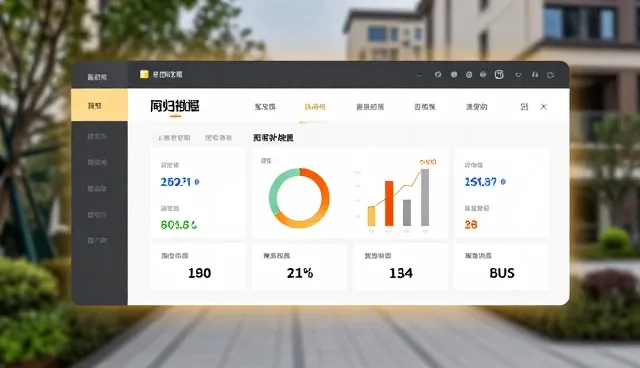Open the card showing 134
The width and height of the screenshot is (640, 368).
(400, 267)
